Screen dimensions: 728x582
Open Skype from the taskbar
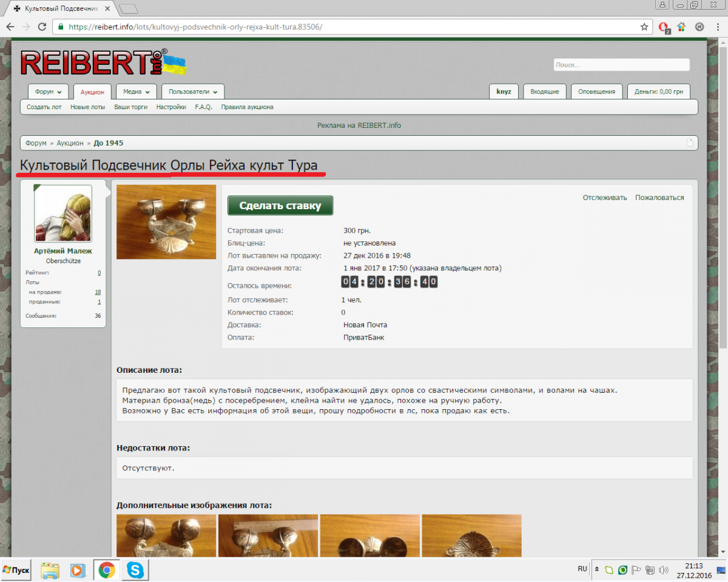click(x=135, y=570)
